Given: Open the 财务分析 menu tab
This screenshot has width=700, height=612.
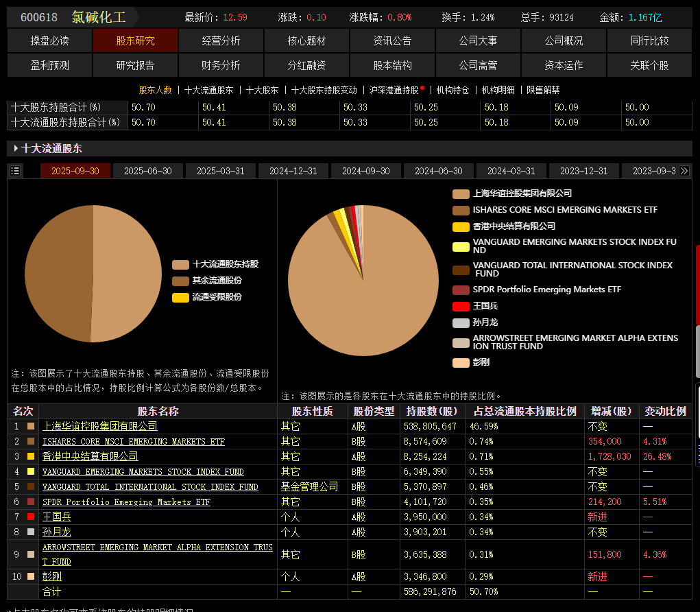Looking at the screenshot, I should pyautogui.click(x=221, y=65).
